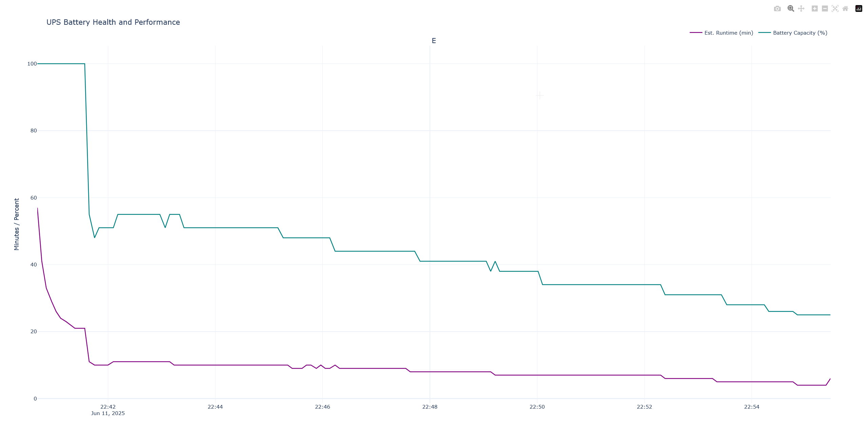Click the Zoom in plus icon
The width and height of the screenshot is (868, 430).
814,9
